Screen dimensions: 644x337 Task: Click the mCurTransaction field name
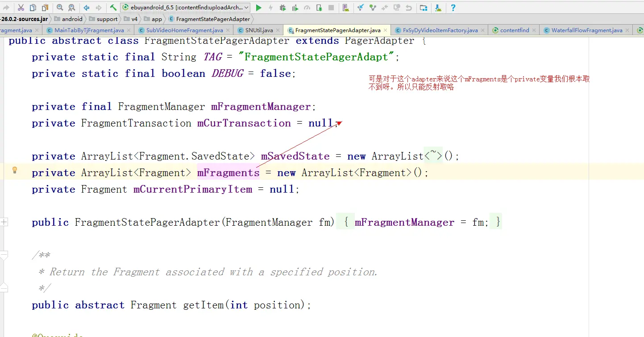(244, 123)
